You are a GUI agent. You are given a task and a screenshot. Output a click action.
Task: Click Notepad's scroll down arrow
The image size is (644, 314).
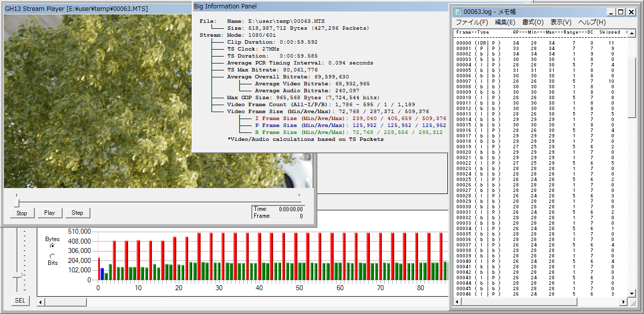pyautogui.click(x=632, y=294)
